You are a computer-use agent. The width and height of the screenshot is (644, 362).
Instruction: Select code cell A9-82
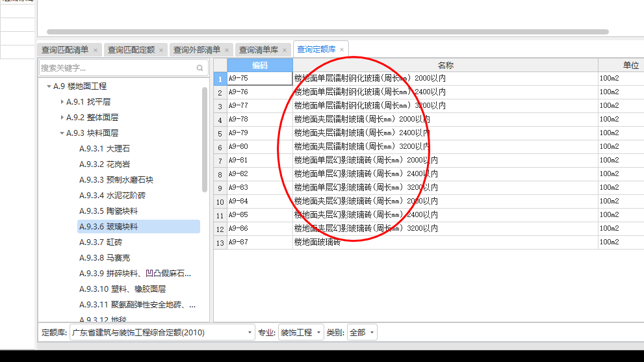[x=260, y=174]
